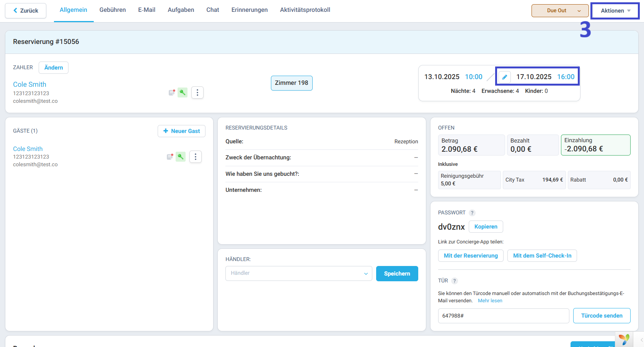The image size is (644, 347).
Task: Click the Neuer Gast button
Action: 181,131
